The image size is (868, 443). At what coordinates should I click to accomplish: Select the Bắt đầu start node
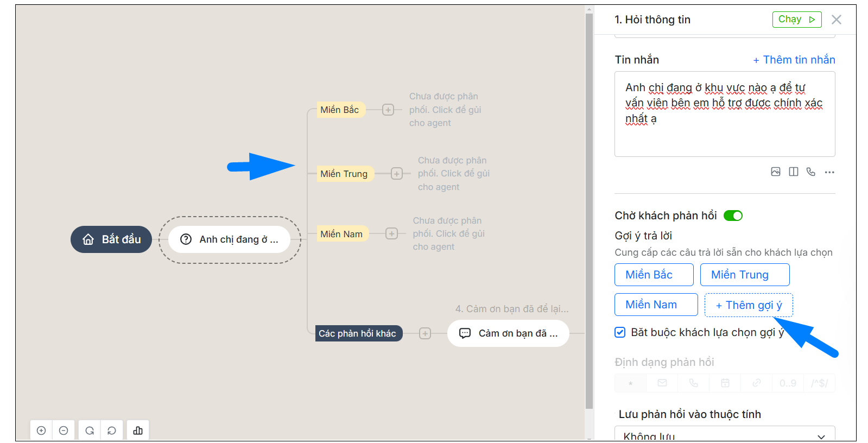tap(111, 239)
